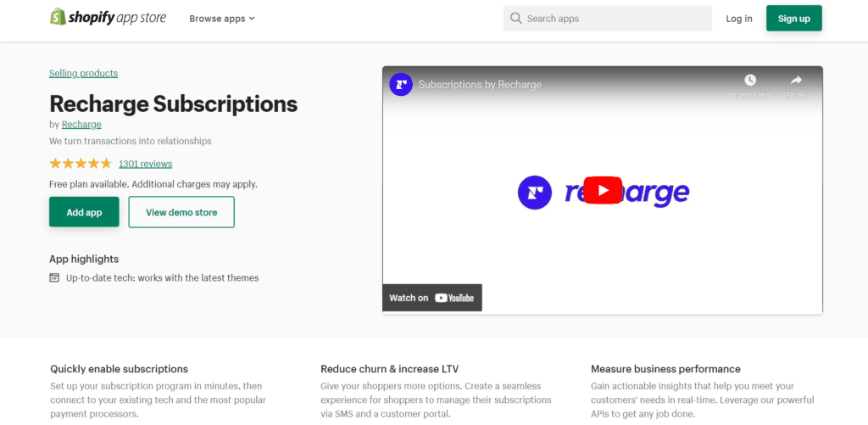Click the Share arrow icon on video
Viewport: 868px width, 425px height.
796,81
